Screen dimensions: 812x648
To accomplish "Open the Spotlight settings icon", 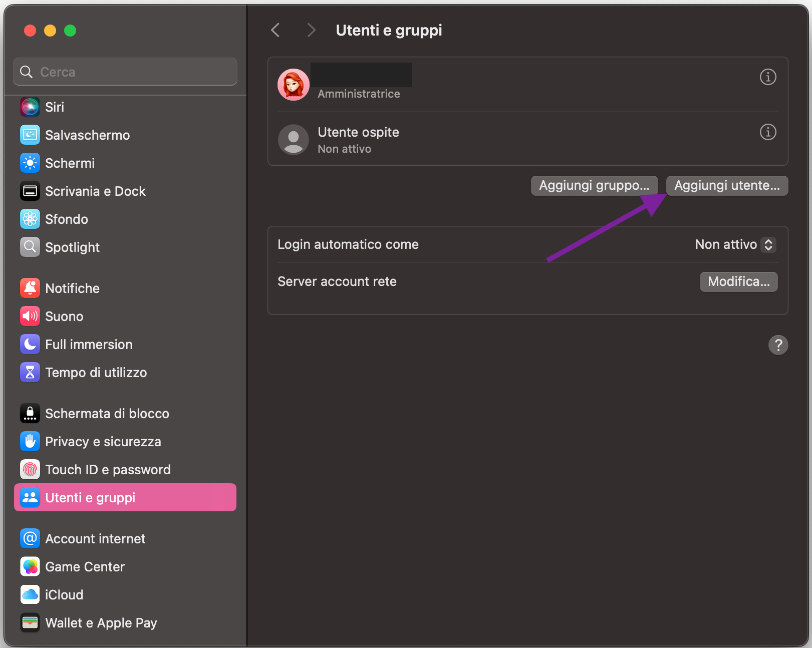I will [30, 247].
